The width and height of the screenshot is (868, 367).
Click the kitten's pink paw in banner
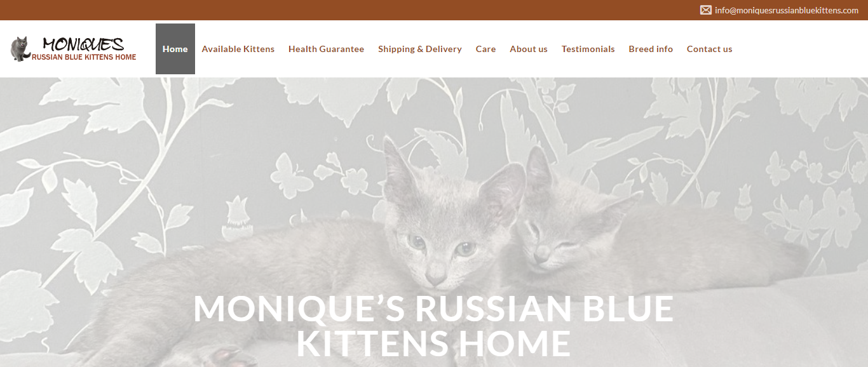click(226, 357)
